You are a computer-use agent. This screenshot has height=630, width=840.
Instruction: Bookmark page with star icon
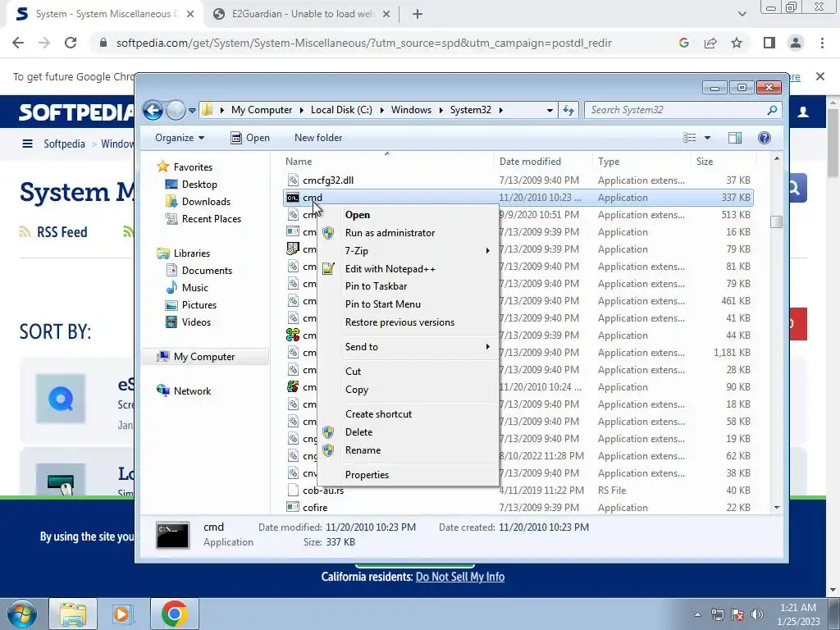click(737, 43)
